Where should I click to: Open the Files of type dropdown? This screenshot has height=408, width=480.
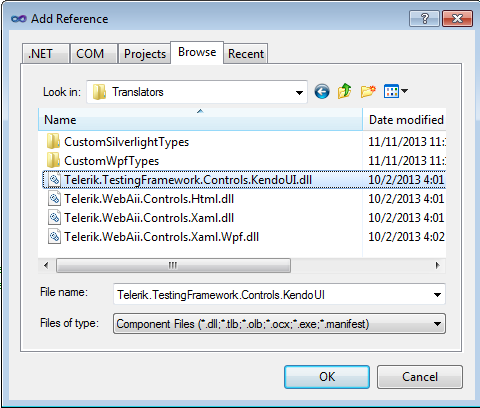[279, 324]
